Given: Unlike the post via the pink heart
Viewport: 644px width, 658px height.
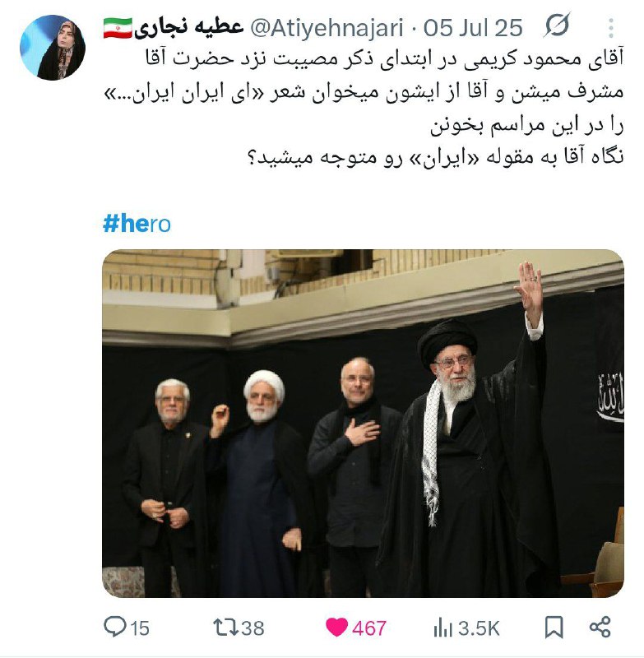Looking at the screenshot, I should tap(336, 628).
